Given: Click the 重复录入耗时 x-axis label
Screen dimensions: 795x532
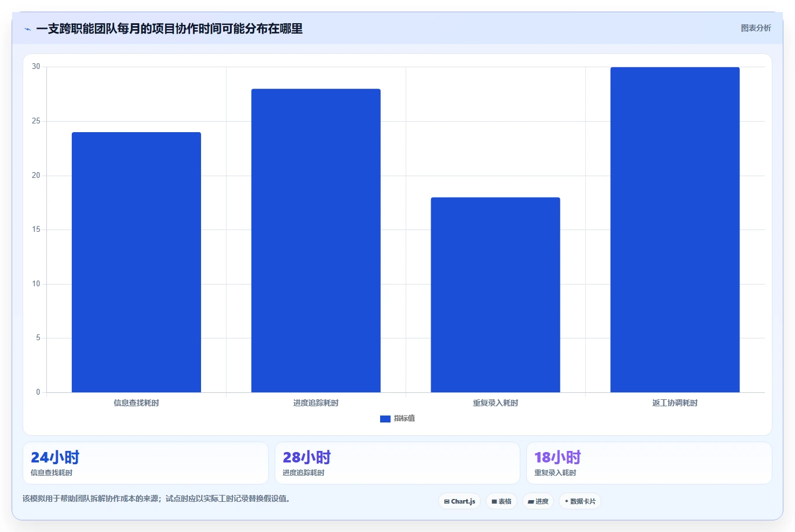Looking at the screenshot, I should (x=495, y=403).
